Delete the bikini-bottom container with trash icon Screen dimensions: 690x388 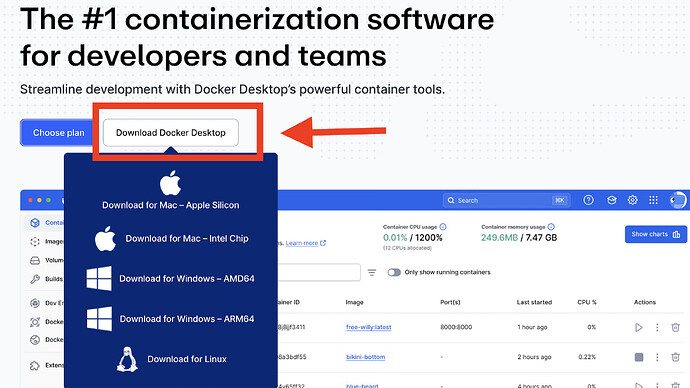675,357
